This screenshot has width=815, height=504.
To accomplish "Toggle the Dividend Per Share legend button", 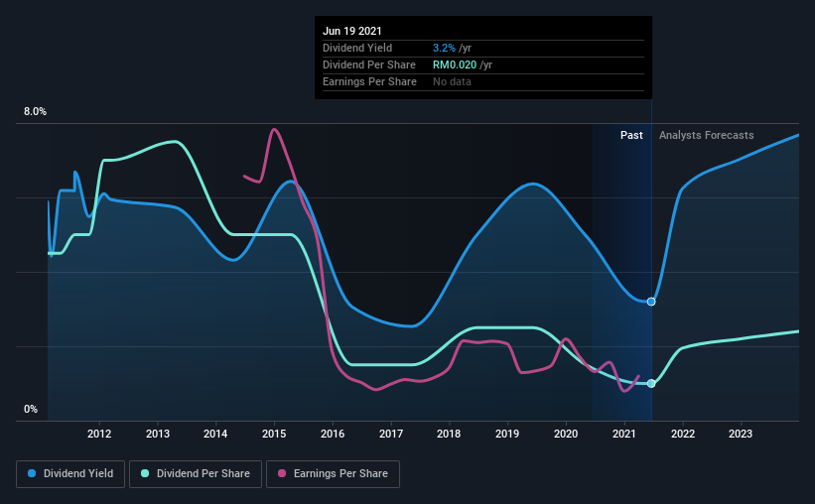I will (x=196, y=474).
